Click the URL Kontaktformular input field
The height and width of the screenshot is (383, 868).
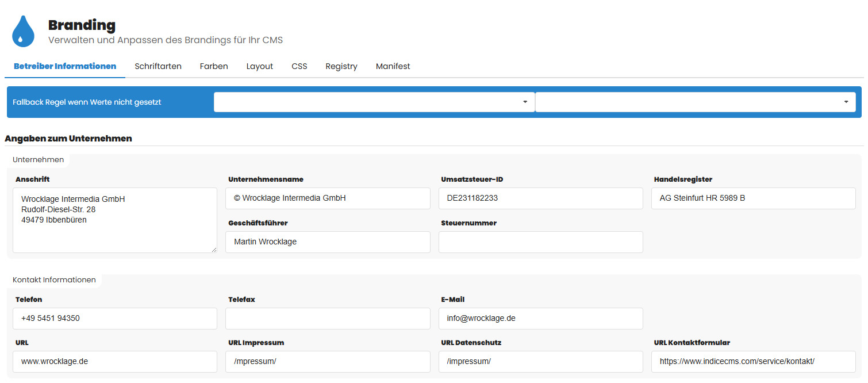tap(753, 362)
